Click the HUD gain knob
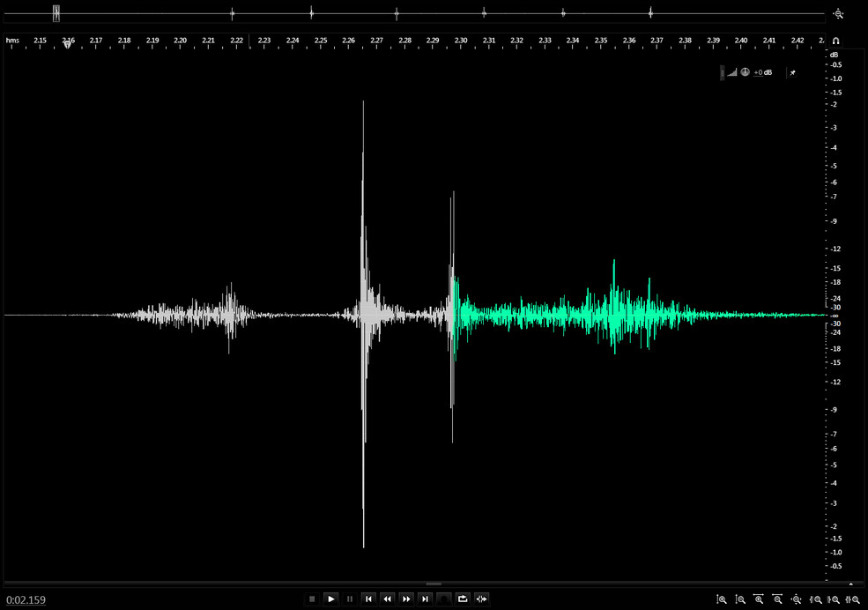The height and width of the screenshot is (610, 868). tap(746, 72)
